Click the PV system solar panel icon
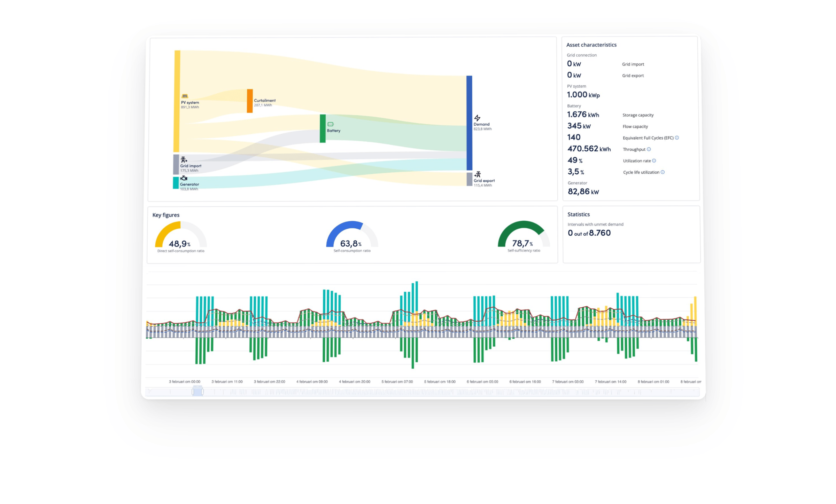 click(185, 96)
